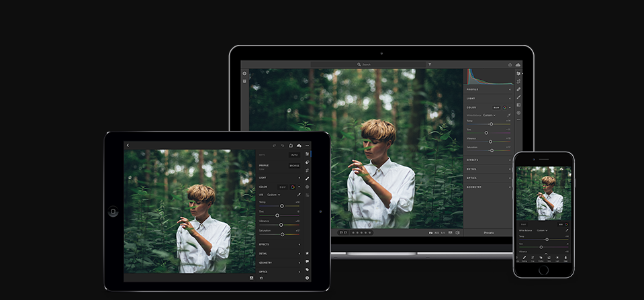Viewport: 644px width, 300px height.
Task: Click the Vibrance slider on laptop
Action: tap(490, 142)
